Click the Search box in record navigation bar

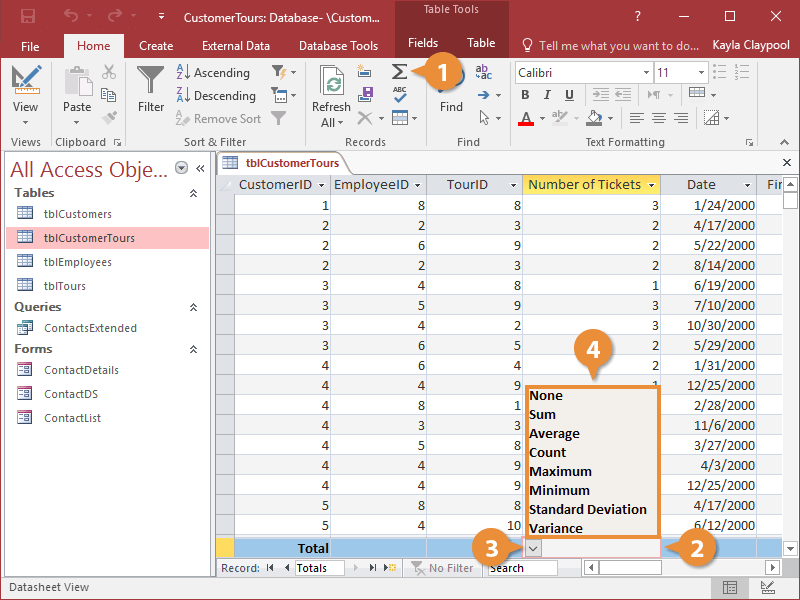522,568
